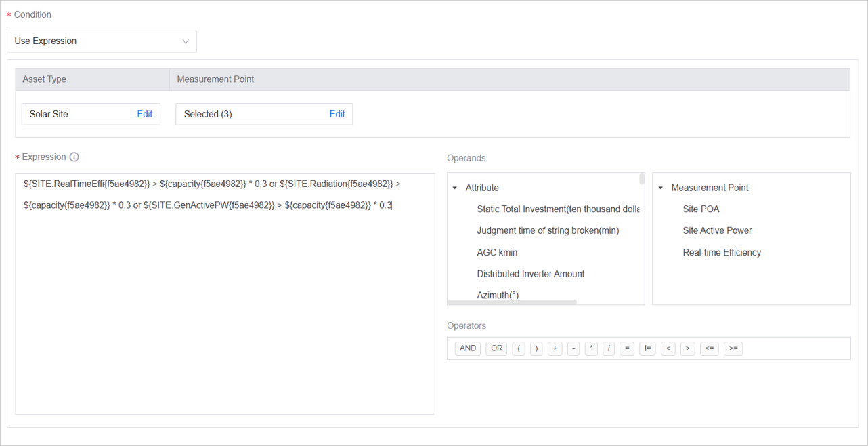Insert the AND operator
Image resolution: width=868 pixels, height=446 pixels.
[x=468, y=348]
